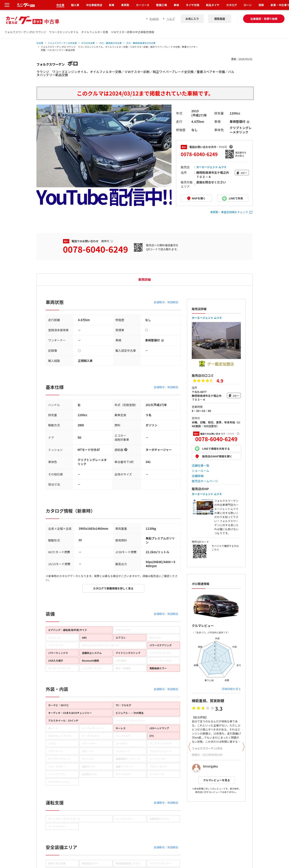Click Polo thumbnail under ポロ関連情報
This screenshot has width=289, height=868.
pyautogui.click(x=216, y=605)
